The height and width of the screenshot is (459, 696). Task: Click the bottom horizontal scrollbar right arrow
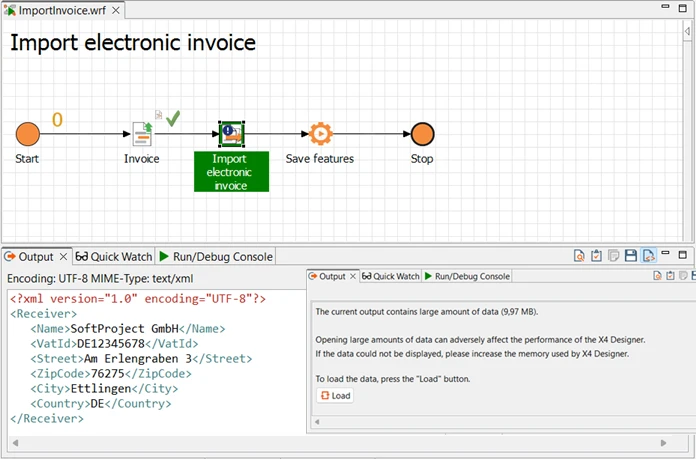click(662, 442)
